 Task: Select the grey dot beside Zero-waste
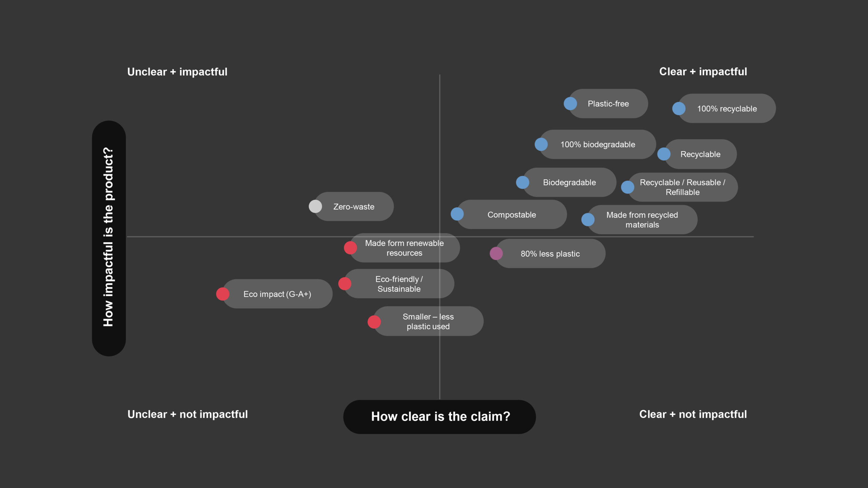tap(315, 206)
